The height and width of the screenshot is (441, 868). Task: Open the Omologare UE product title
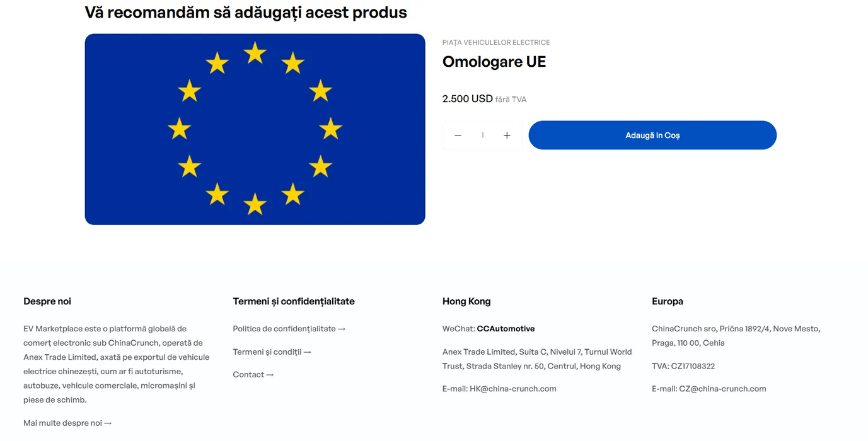click(x=494, y=62)
